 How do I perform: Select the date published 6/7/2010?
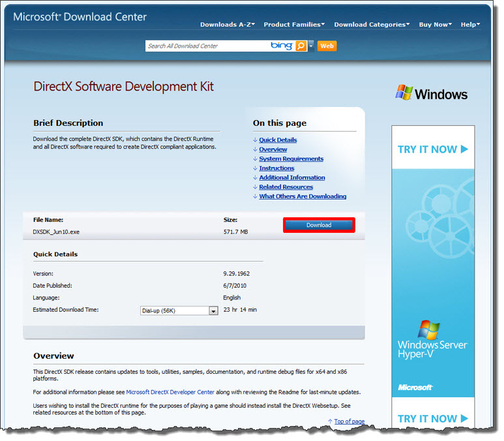click(235, 286)
